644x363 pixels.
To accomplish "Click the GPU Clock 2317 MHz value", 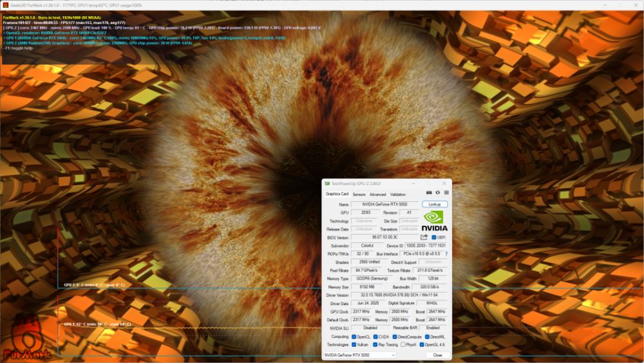I will tap(361, 311).
